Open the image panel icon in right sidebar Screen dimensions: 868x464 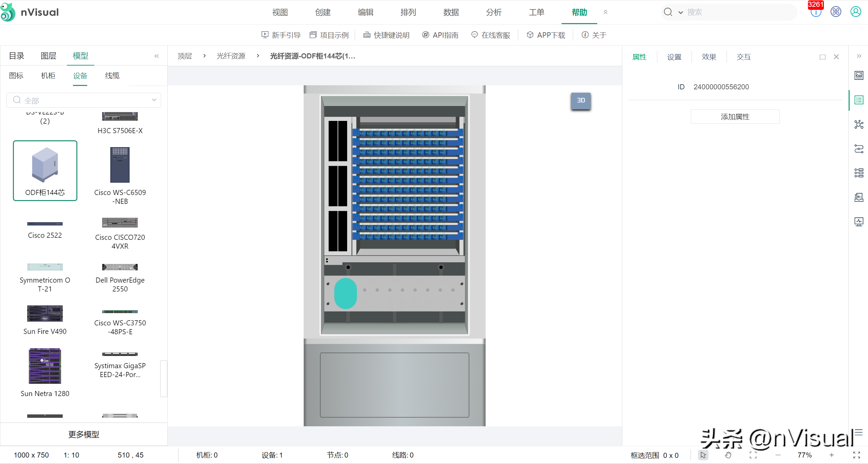[859, 75]
